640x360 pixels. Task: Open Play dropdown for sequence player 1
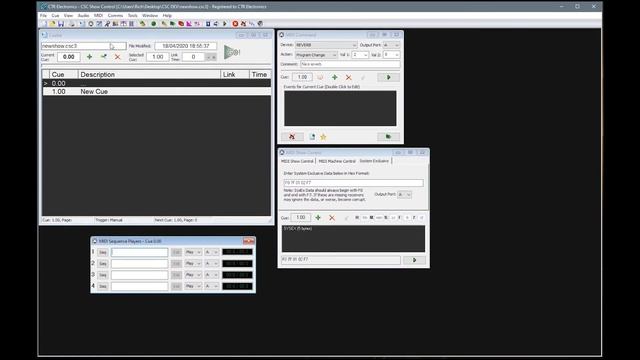[x=193, y=252]
